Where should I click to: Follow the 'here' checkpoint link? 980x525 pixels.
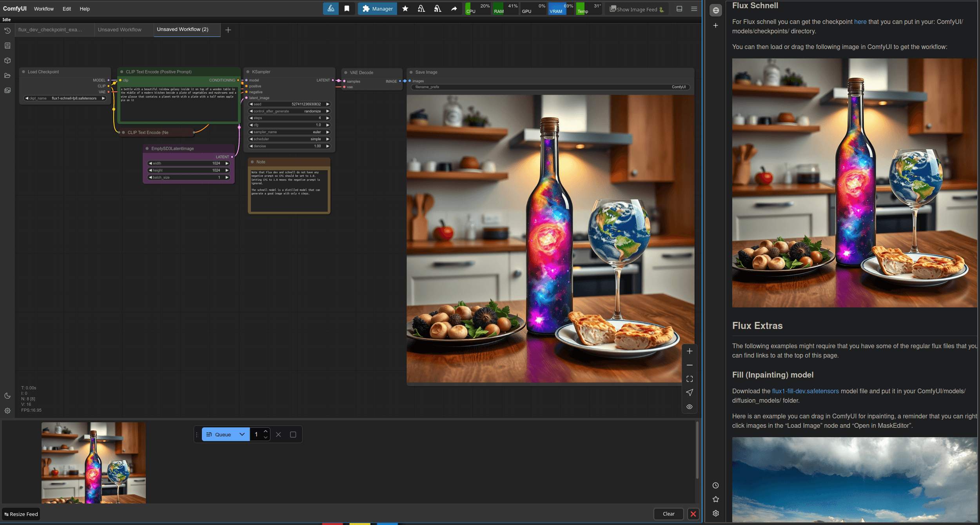(x=860, y=22)
